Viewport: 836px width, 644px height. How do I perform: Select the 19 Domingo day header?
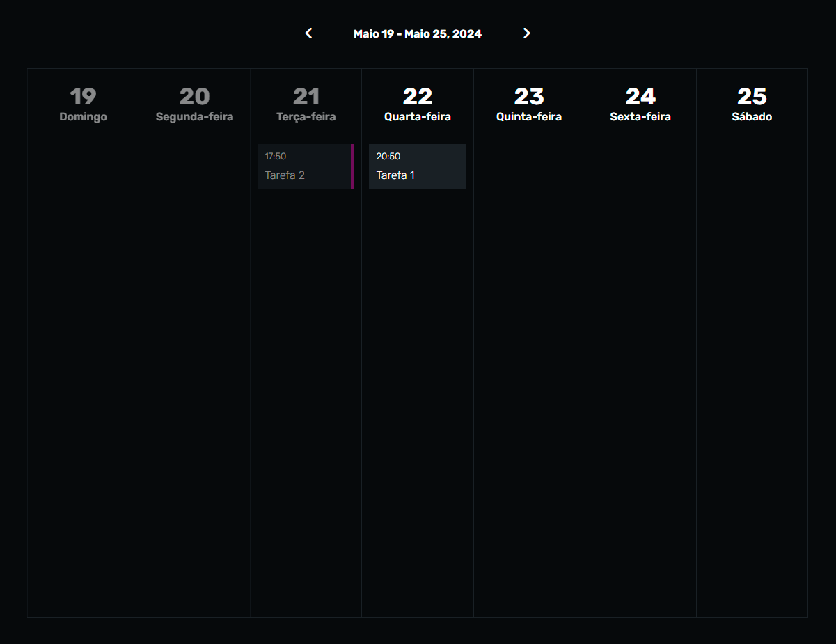point(84,104)
